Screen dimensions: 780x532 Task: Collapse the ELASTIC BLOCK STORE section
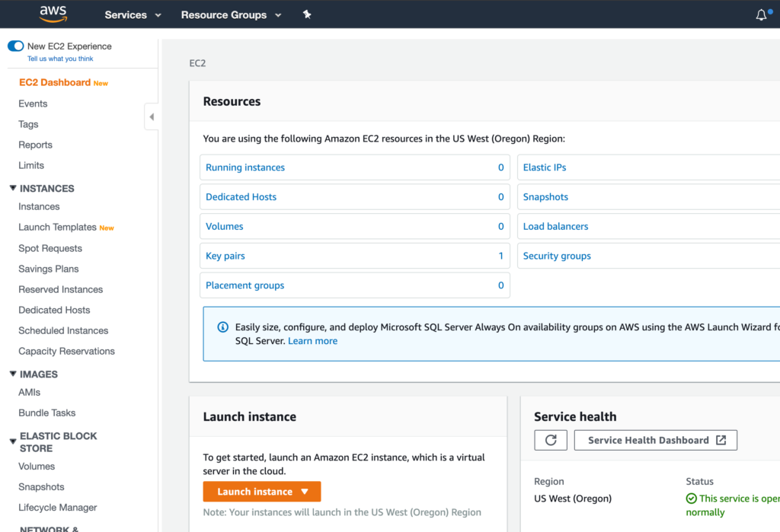pos(13,441)
